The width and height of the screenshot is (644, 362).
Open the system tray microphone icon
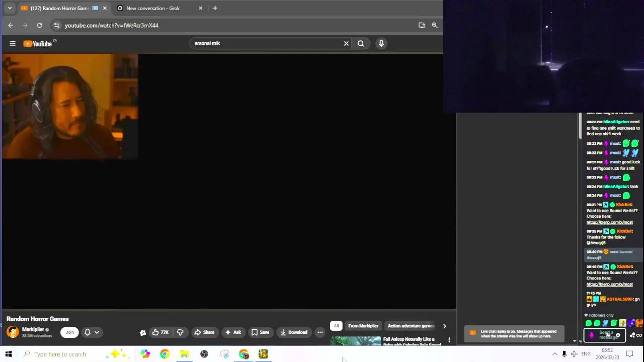pyautogui.click(x=564, y=354)
